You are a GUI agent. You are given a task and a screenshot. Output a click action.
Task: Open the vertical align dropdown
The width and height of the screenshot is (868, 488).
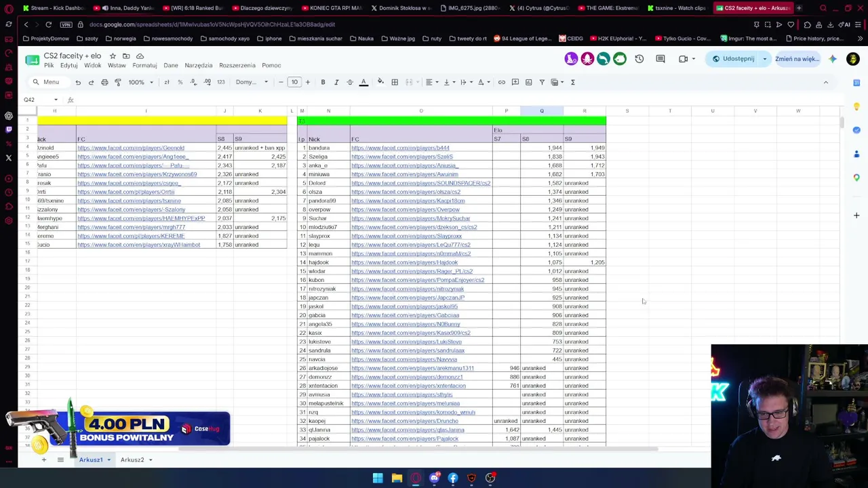(448, 82)
